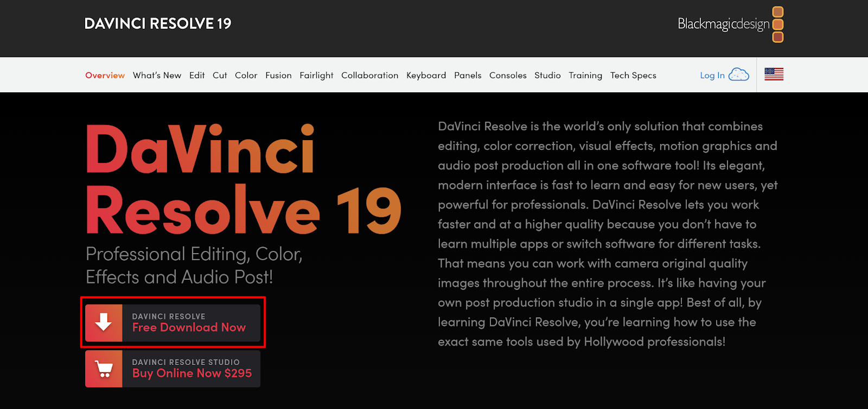Go to What's New page
The height and width of the screenshot is (409, 868).
157,75
